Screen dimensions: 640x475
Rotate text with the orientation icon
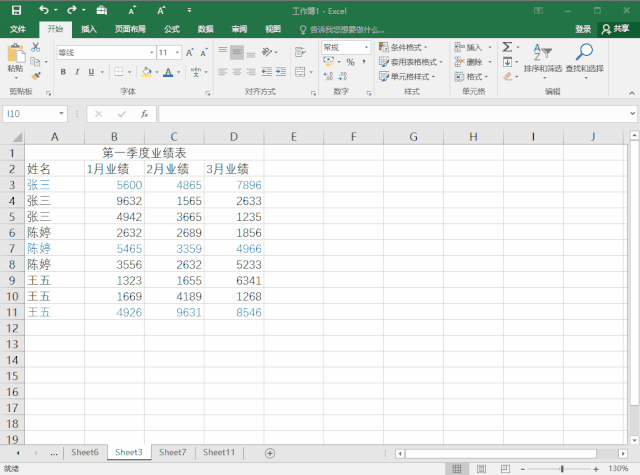(267, 52)
